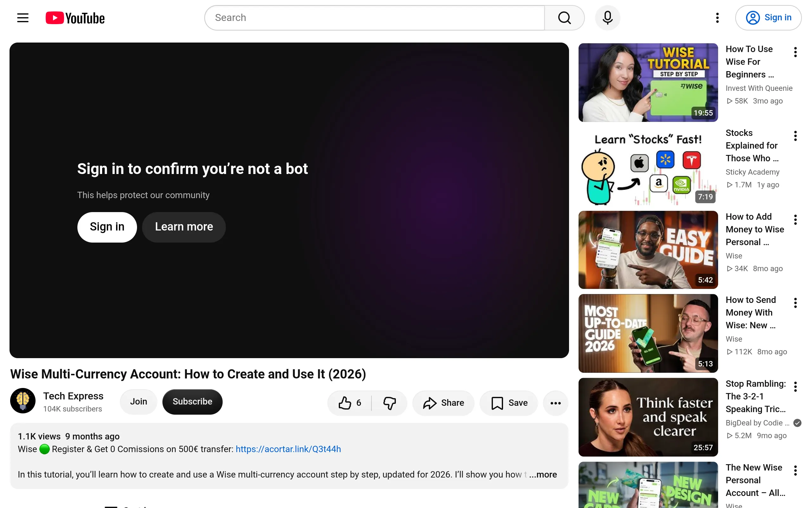Open menu for How to Add Money video
Viewport: 812px width, 508px height.
click(795, 220)
